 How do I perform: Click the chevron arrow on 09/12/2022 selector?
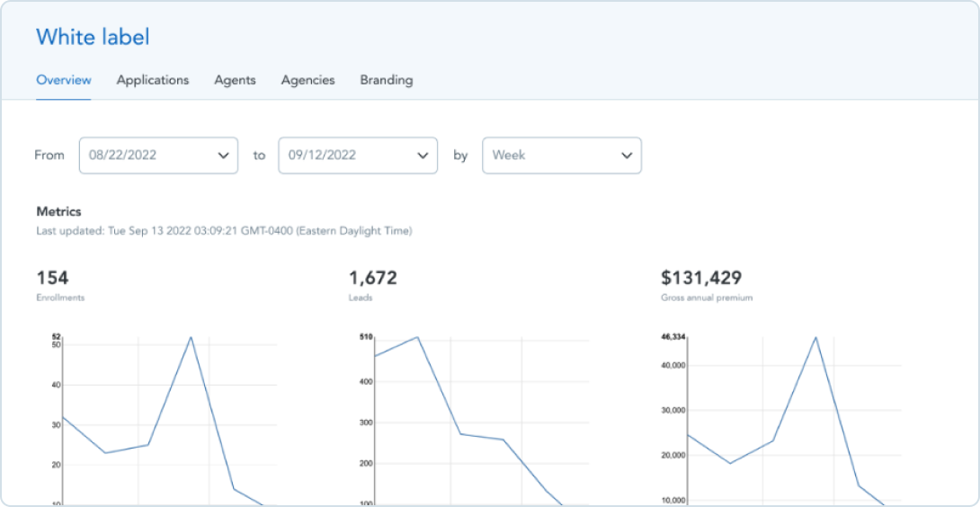[x=423, y=156]
